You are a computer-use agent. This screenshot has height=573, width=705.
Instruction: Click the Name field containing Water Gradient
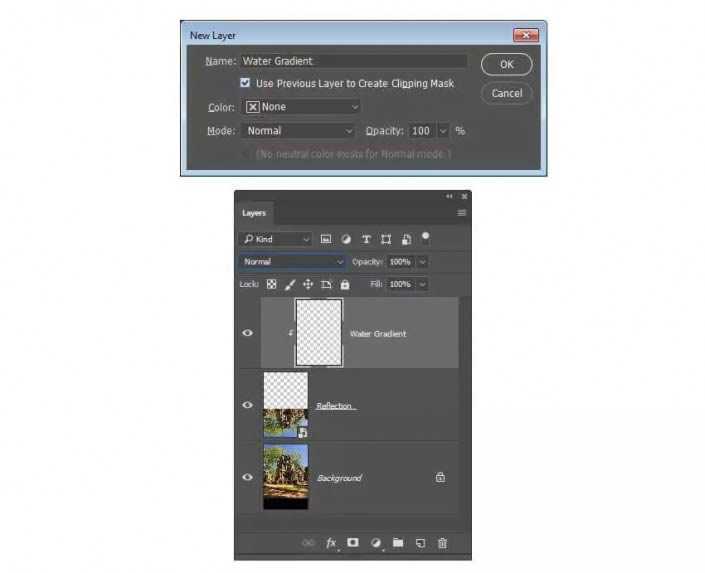coord(353,61)
